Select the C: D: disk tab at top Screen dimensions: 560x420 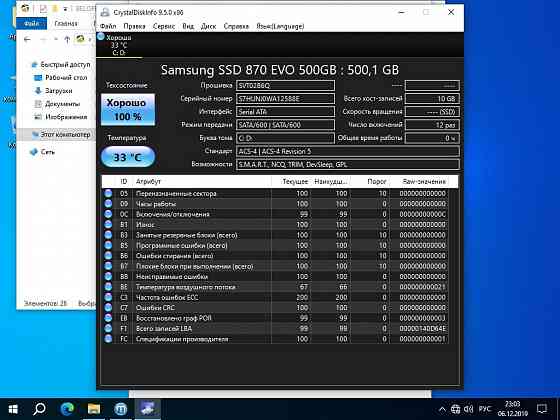[x=119, y=45]
